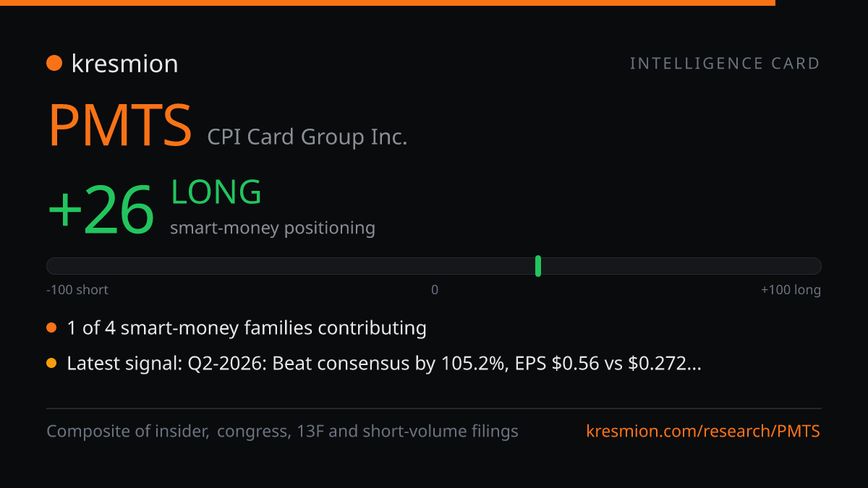Click the PMTS ticker symbol
Screen dimensions: 868x488
(120, 126)
